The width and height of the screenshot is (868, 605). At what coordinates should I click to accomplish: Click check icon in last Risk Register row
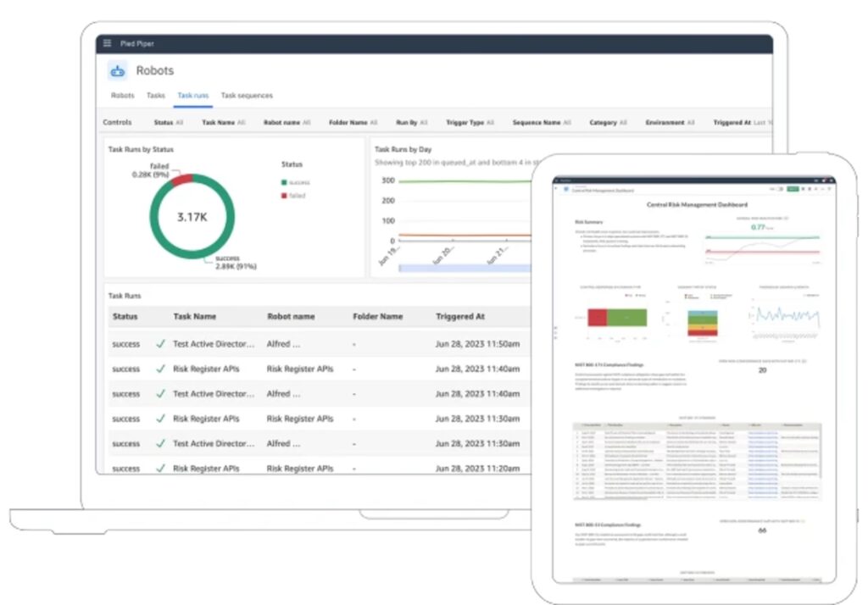click(160, 468)
